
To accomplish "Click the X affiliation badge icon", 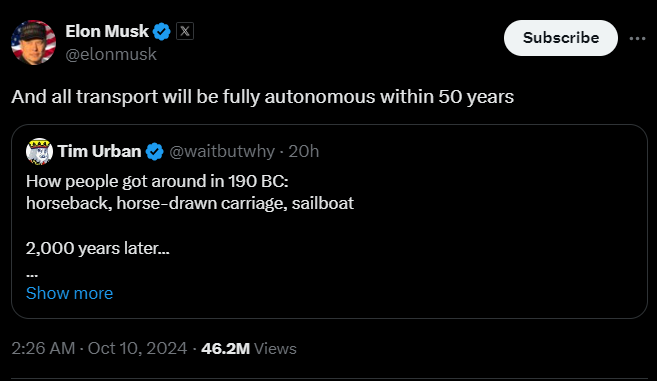I will 185,31.
